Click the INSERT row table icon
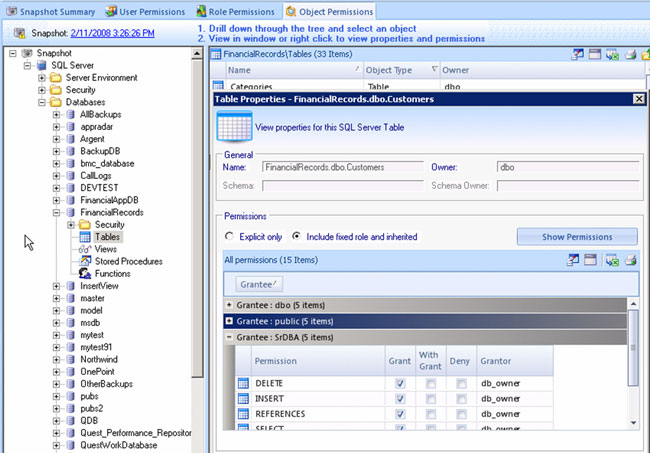 point(243,399)
